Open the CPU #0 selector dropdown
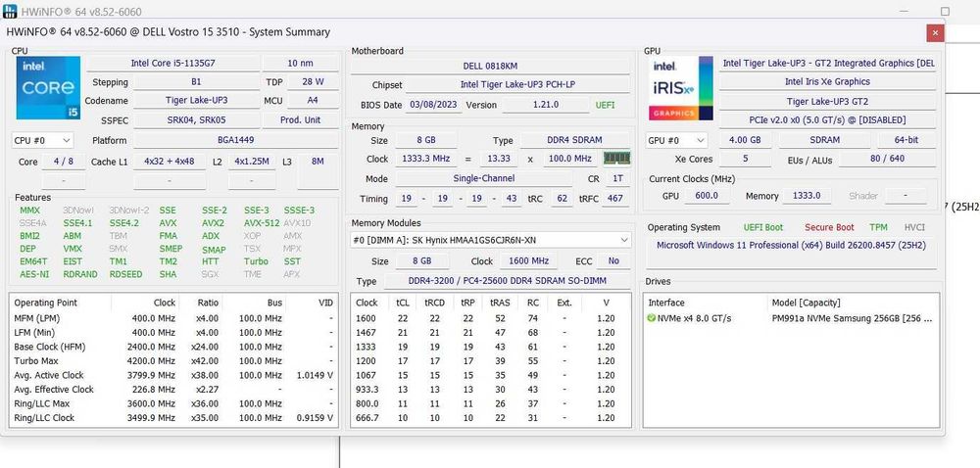 (42, 141)
